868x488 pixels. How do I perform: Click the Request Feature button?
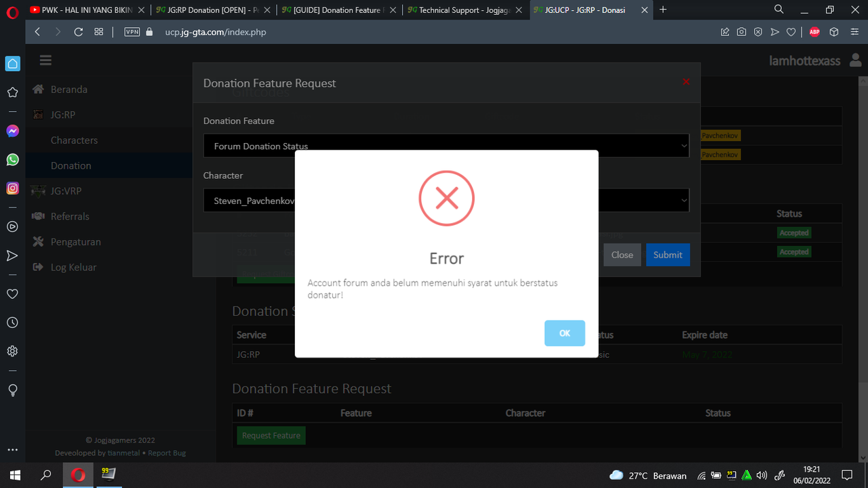271,435
